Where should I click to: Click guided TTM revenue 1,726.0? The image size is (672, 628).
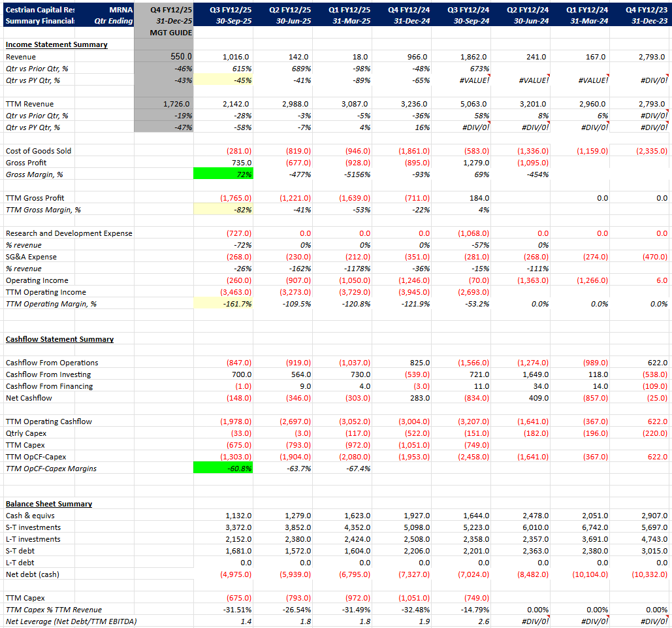click(x=176, y=105)
